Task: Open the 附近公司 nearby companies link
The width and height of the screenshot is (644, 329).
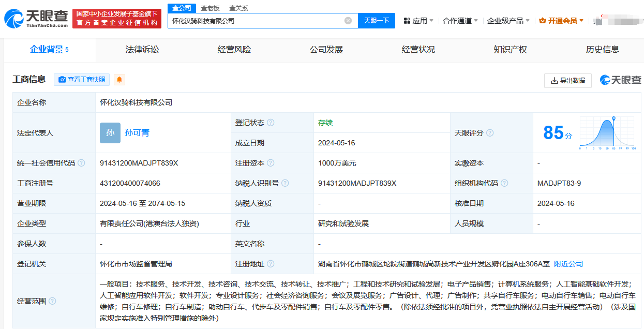Action: coord(568,264)
